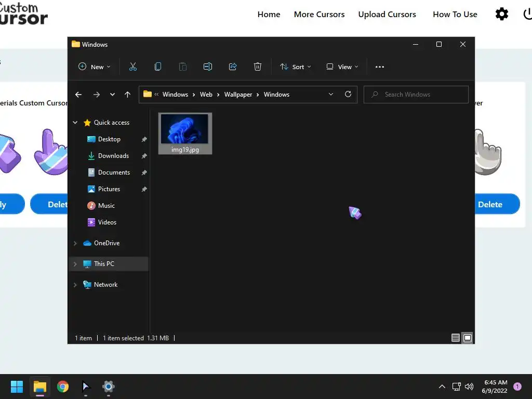Click Wallpaper in the address breadcrumb
The height and width of the screenshot is (399, 532).
pos(238,95)
